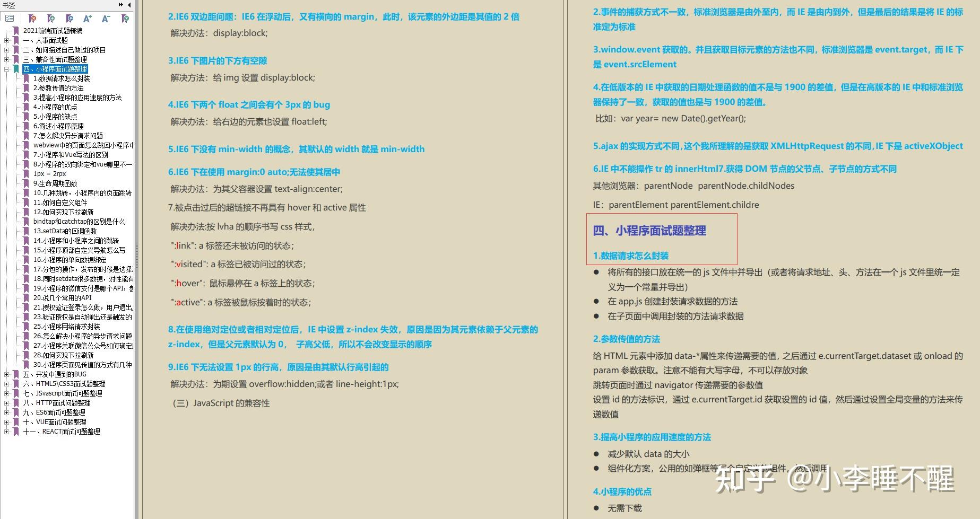The height and width of the screenshot is (519, 980).
Task: Expand the 八、HTTP面试问题整理 node
Action: (x=7, y=403)
